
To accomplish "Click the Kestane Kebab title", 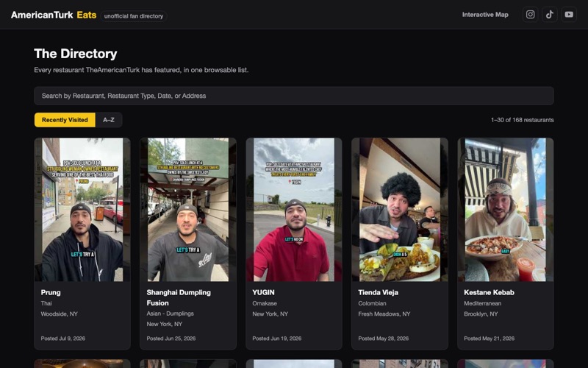I will pos(489,292).
